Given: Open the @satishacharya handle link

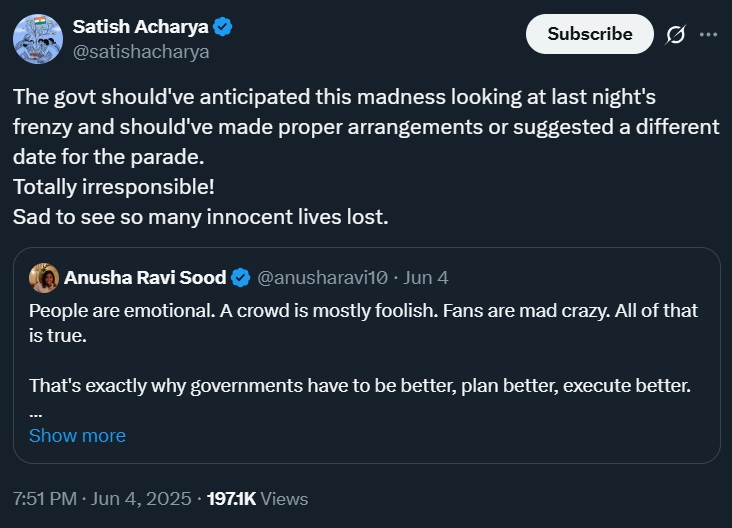Looking at the screenshot, I should point(141,52).
